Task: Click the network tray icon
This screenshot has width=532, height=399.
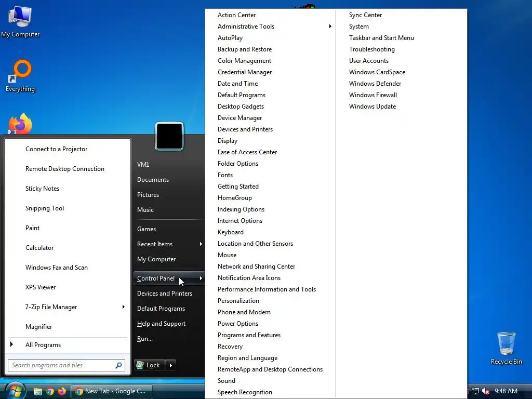Action: click(x=475, y=391)
